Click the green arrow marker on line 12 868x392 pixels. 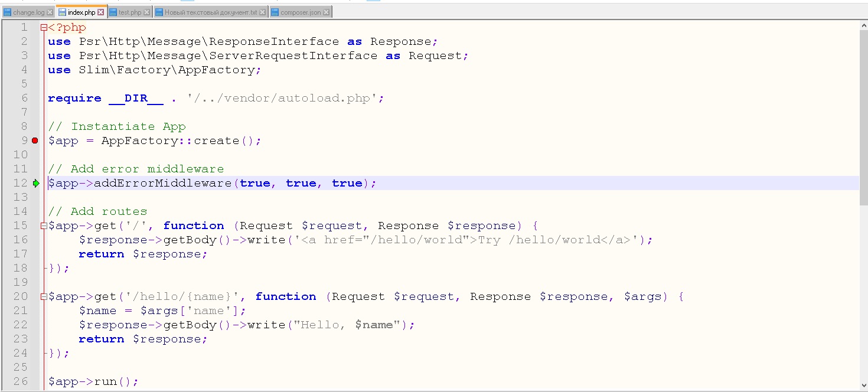(x=36, y=183)
